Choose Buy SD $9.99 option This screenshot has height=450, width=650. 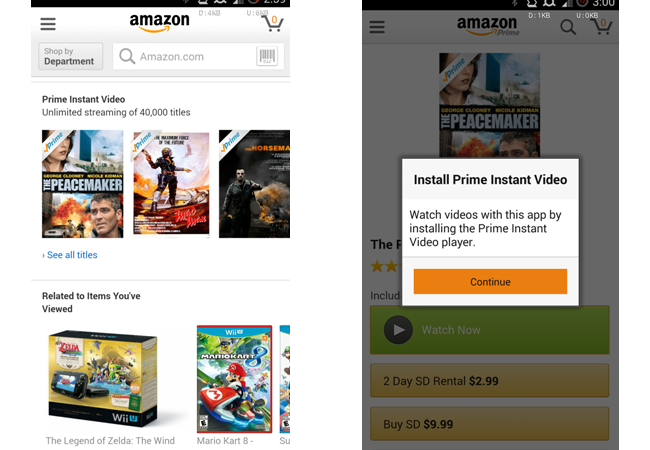pyautogui.click(x=490, y=424)
